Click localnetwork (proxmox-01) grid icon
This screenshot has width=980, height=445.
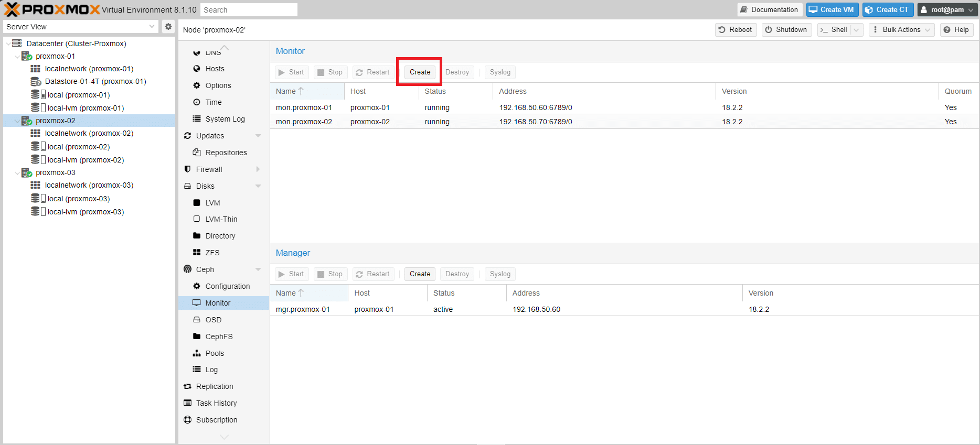35,69
